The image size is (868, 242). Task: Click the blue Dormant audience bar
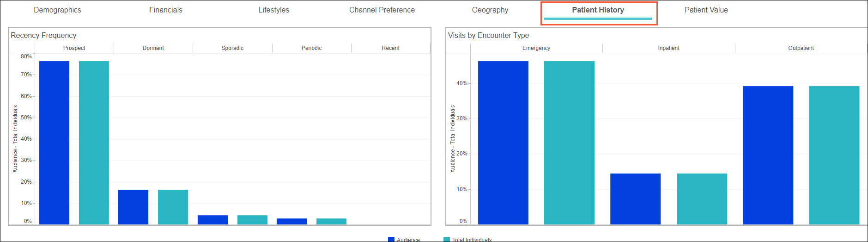(133, 207)
